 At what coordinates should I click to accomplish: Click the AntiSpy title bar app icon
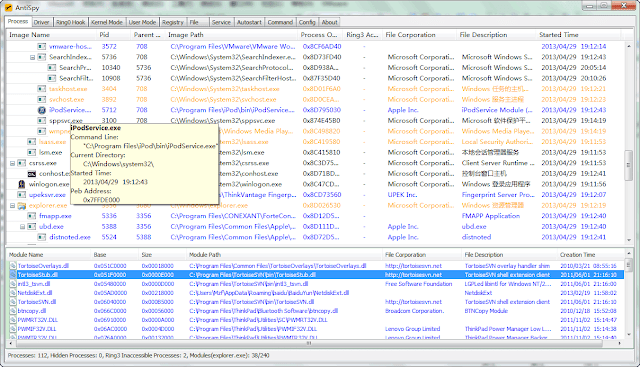pos(9,7)
